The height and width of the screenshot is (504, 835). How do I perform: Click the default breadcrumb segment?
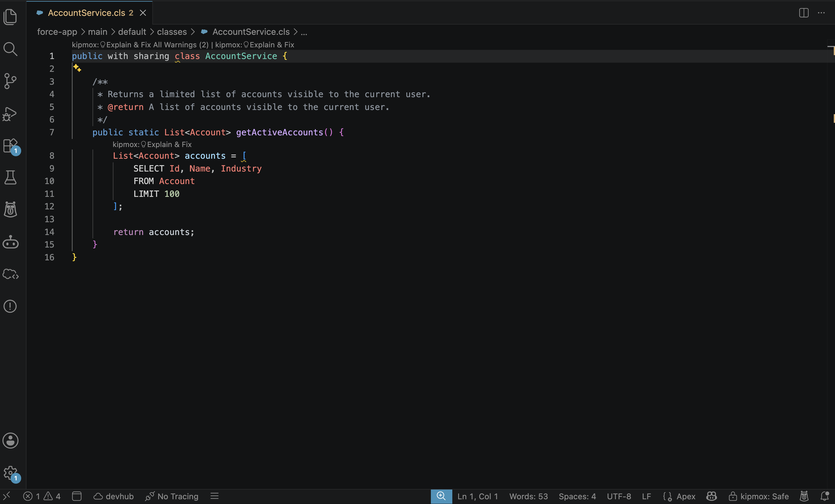pos(132,32)
